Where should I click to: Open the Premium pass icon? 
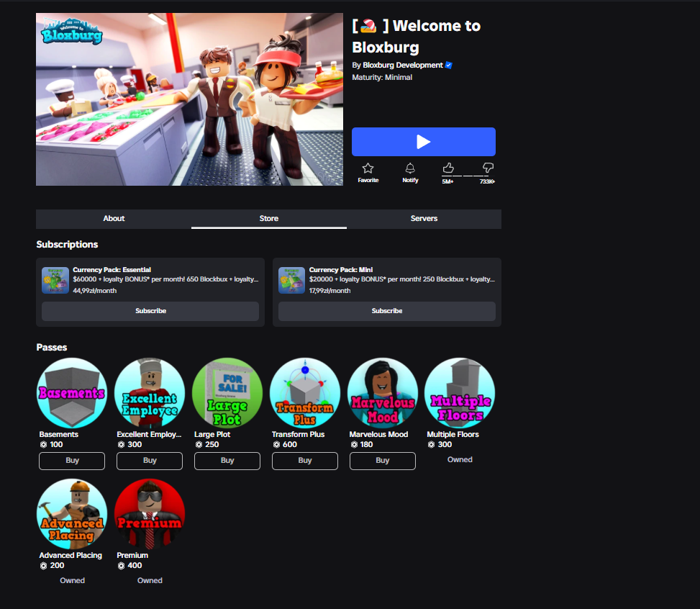(150, 514)
